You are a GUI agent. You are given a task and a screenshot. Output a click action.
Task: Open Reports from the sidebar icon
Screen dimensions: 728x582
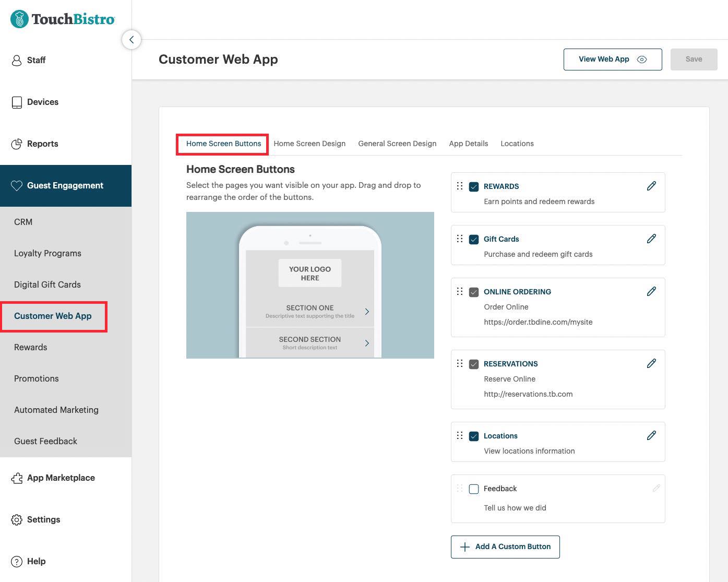click(x=16, y=144)
